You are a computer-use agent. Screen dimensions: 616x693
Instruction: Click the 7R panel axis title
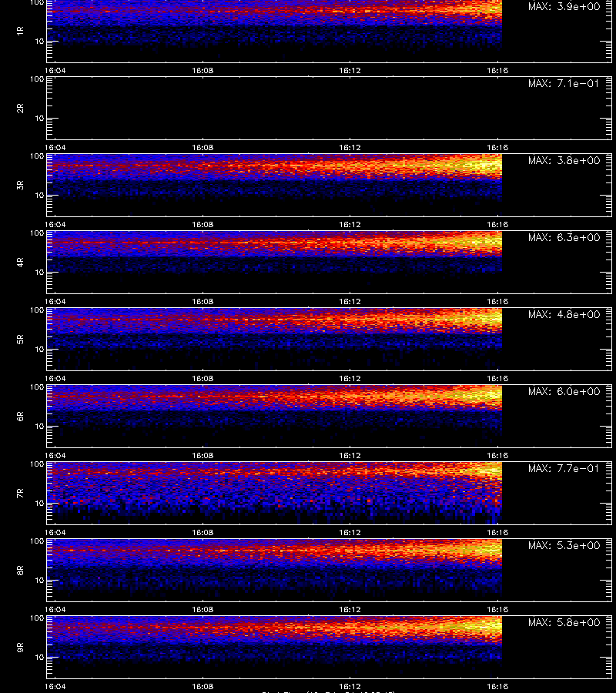(x=20, y=494)
